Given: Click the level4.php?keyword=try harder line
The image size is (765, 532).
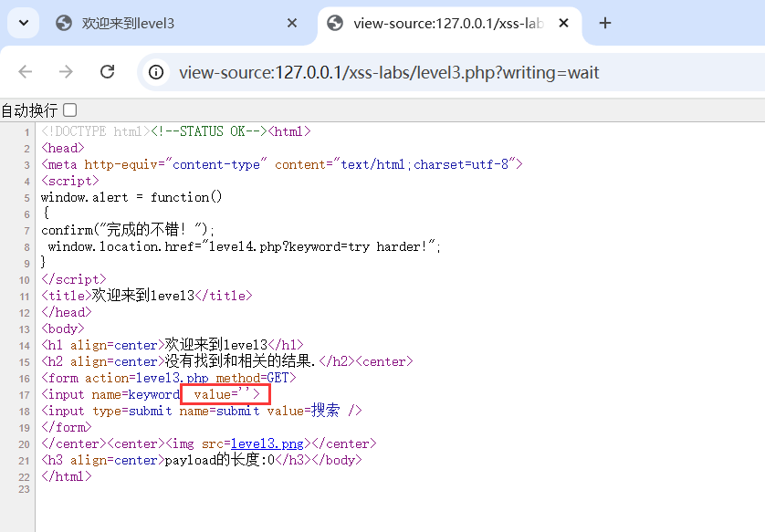Looking at the screenshot, I should click(245, 246).
